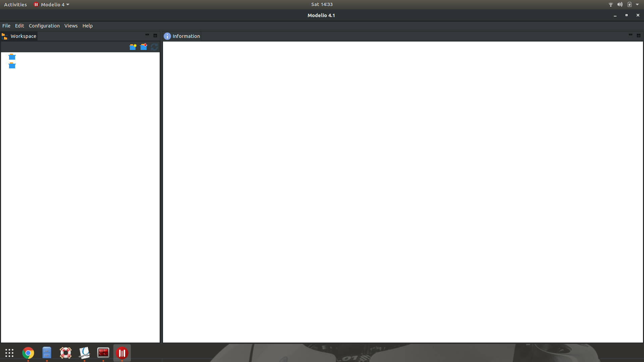
Task: Open the Help menu
Action: [88, 26]
